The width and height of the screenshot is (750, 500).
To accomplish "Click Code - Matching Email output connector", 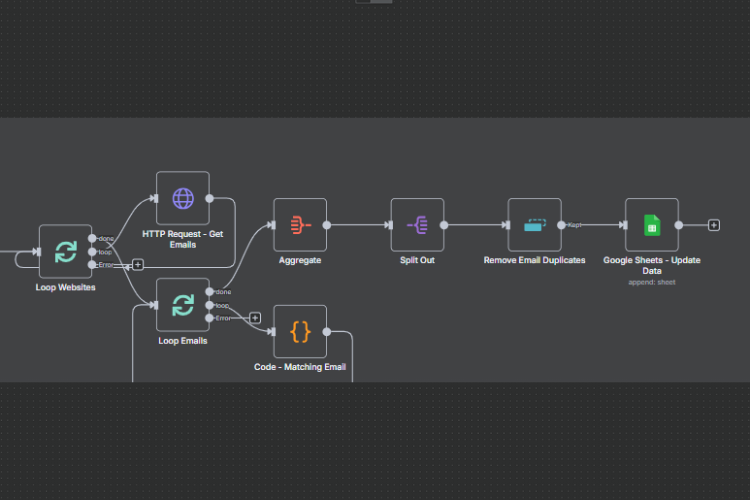I will point(327,332).
